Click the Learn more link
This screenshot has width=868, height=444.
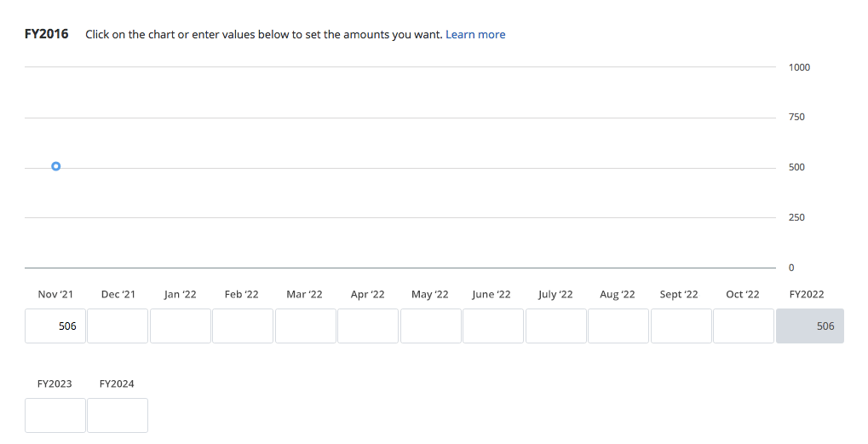pyautogui.click(x=475, y=35)
